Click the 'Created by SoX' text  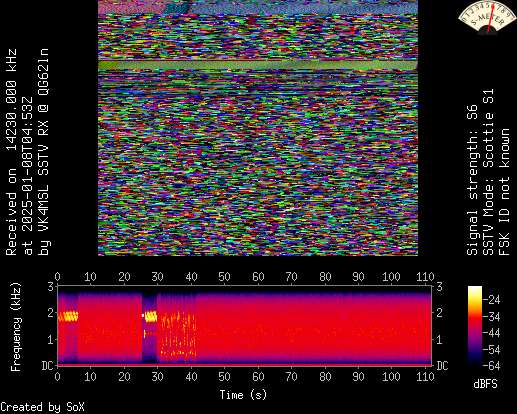coord(42,407)
